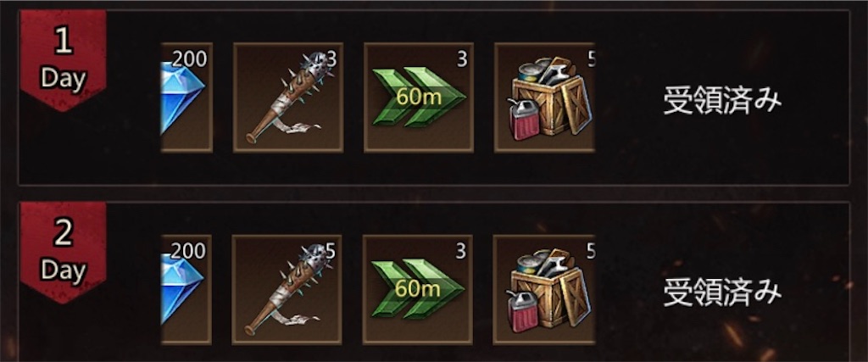Open the supply crate reward in Day 1 row
The image size is (868, 362).
pyautogui.click(x=545, y=97)
